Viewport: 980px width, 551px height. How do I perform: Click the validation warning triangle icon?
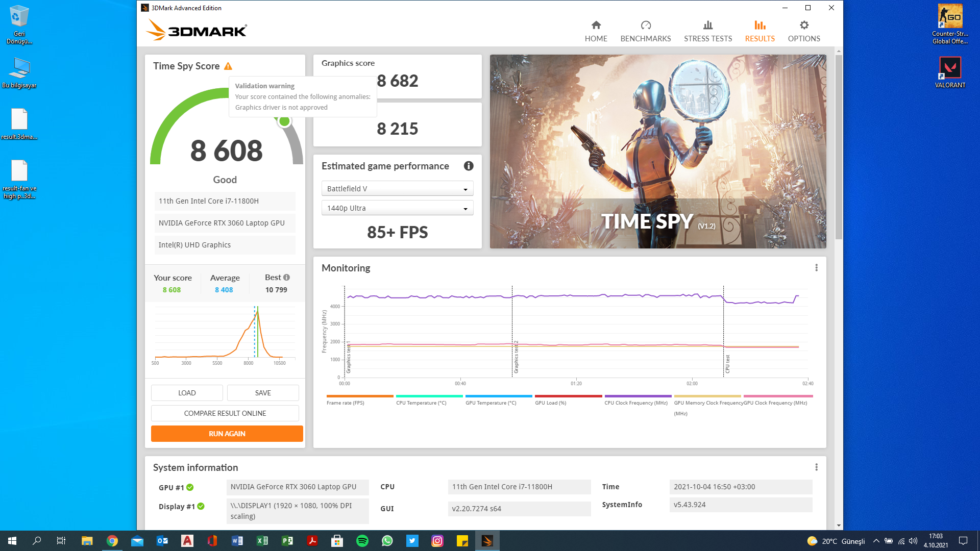pos(228,66)
